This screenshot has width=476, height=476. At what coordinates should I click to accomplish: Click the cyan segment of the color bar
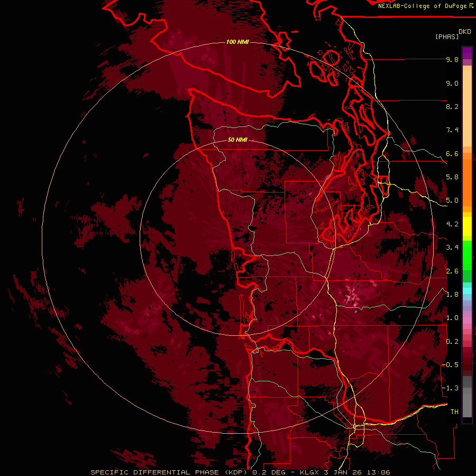[467, 291]
